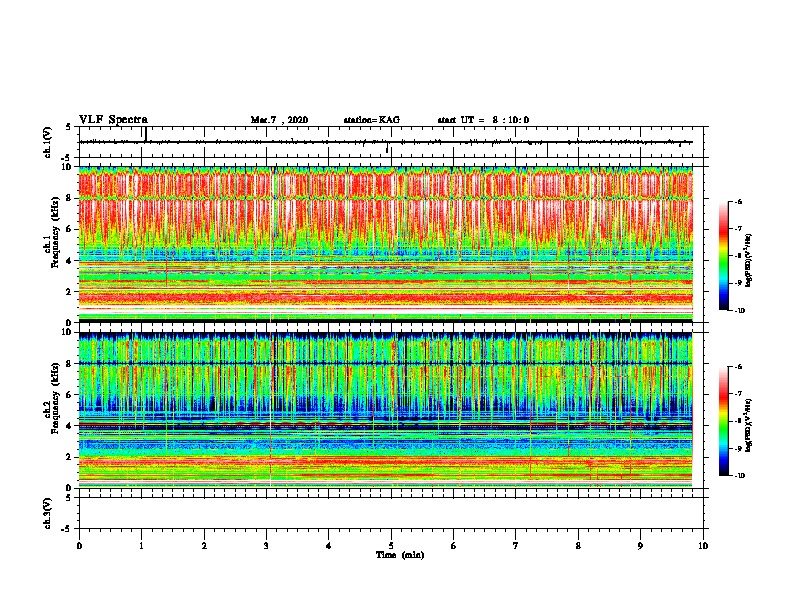The width and height of the screenshot is (792, 612).
Task: Click the empty ch.3(V) waveform panel
Action: [x=391, y=513]
